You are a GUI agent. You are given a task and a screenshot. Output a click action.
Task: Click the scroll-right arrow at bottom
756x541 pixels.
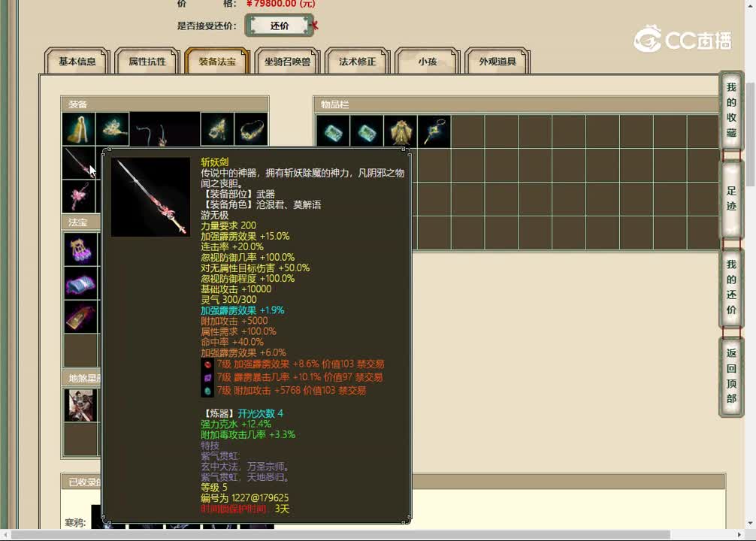click(739, 535)
